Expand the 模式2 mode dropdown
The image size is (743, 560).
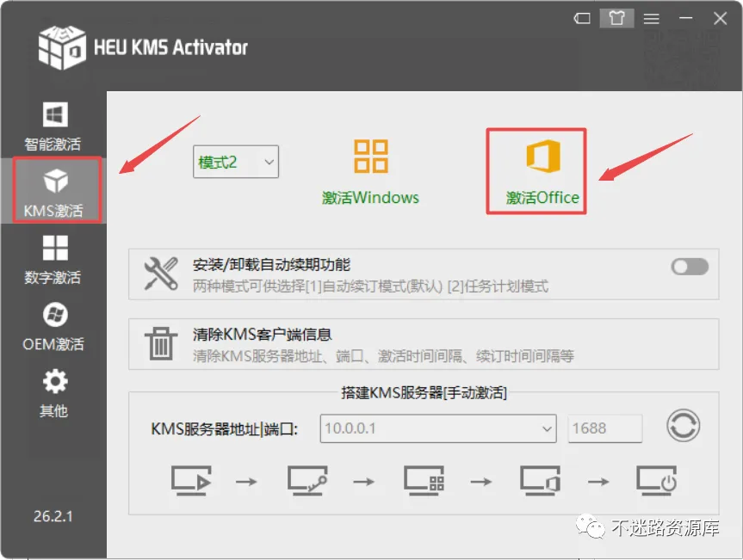point(236,162)
